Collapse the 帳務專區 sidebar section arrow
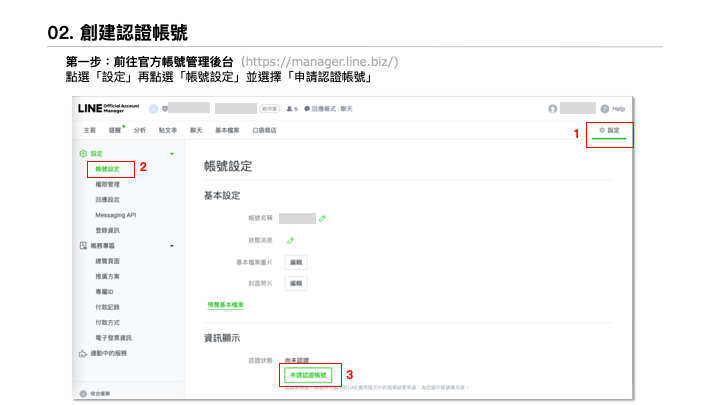This screenshot has height=405, width=720. (172, 245)
